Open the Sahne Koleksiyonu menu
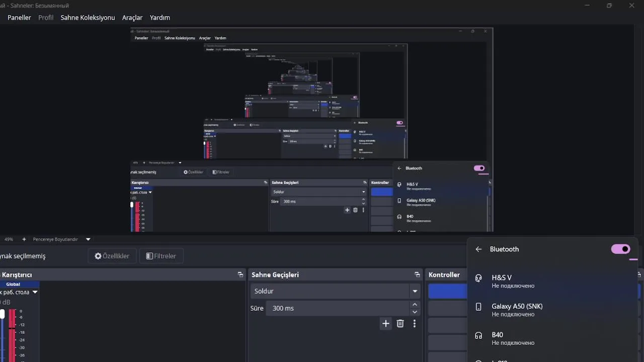The image size is (644, 362). pos(88,18)
